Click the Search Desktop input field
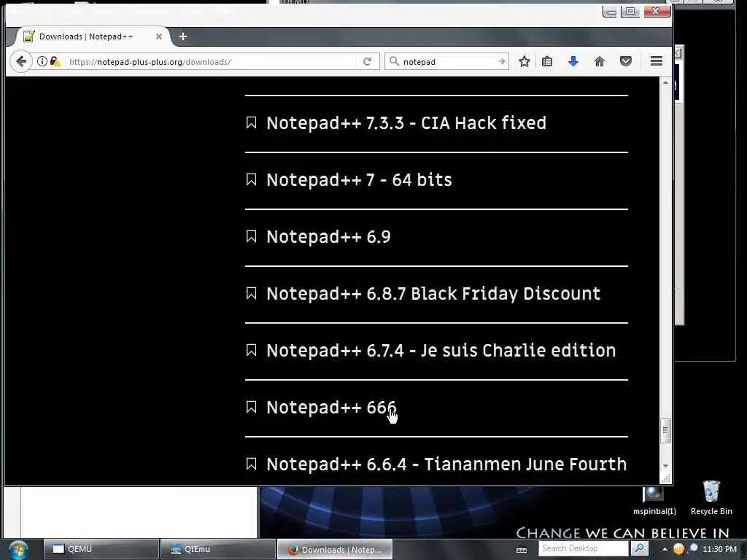Viewport: 747px width, 560px height. point(584,548)
